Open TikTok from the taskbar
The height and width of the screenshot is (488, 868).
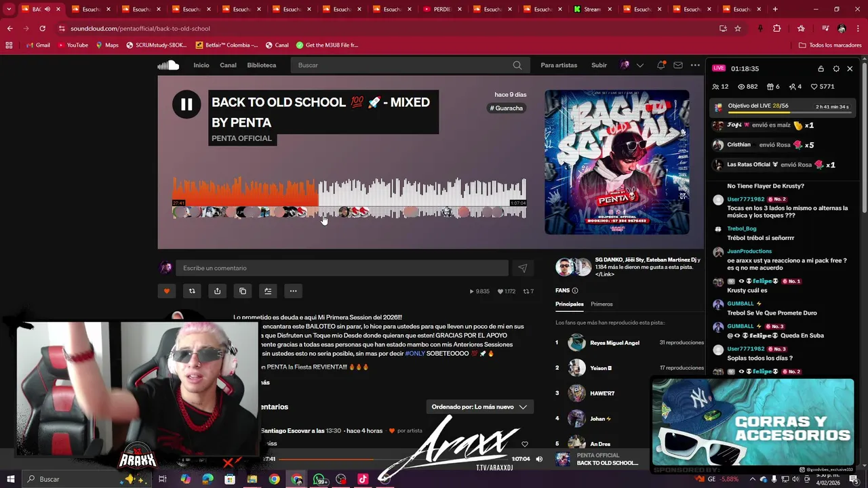pos(363,479)
